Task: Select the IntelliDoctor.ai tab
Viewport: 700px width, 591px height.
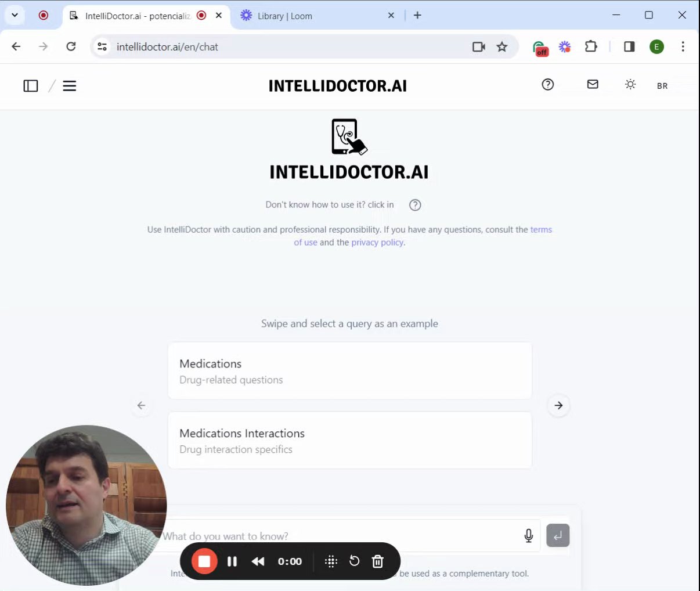Action: tap(137, 16)
